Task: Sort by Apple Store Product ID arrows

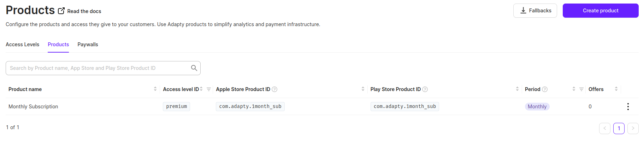Action: point(363,89)
